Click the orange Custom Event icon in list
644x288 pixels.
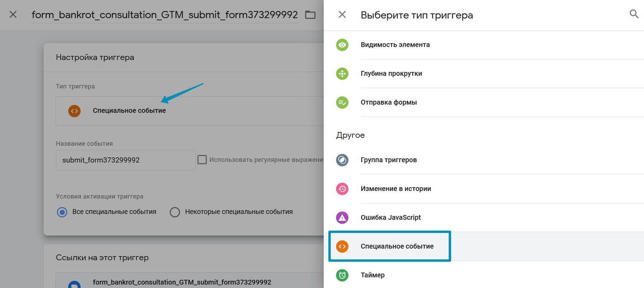(x=342, y=246)
